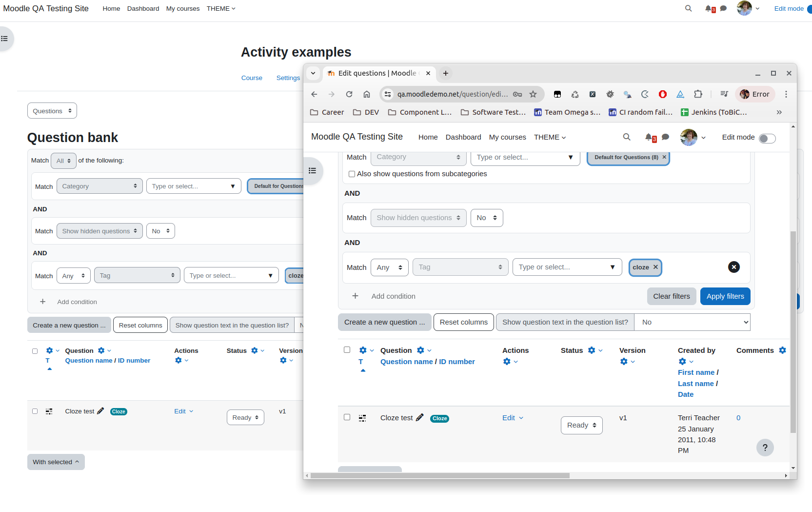Click the search magnifier in front window
Screen dimensions: 812x512
(627, 137)
